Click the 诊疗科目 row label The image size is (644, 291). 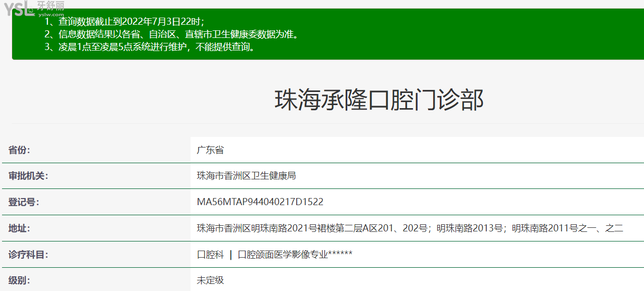point(28,255)
